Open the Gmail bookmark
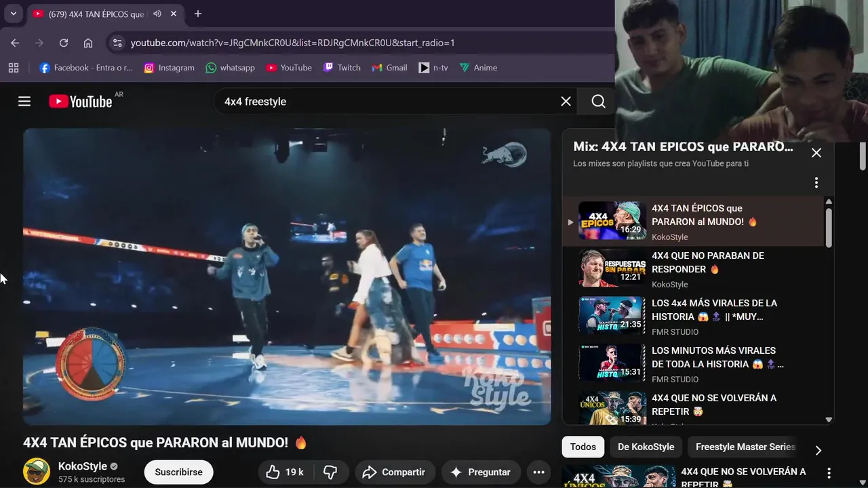The image size is (868, 488). [x=390, y=68]
